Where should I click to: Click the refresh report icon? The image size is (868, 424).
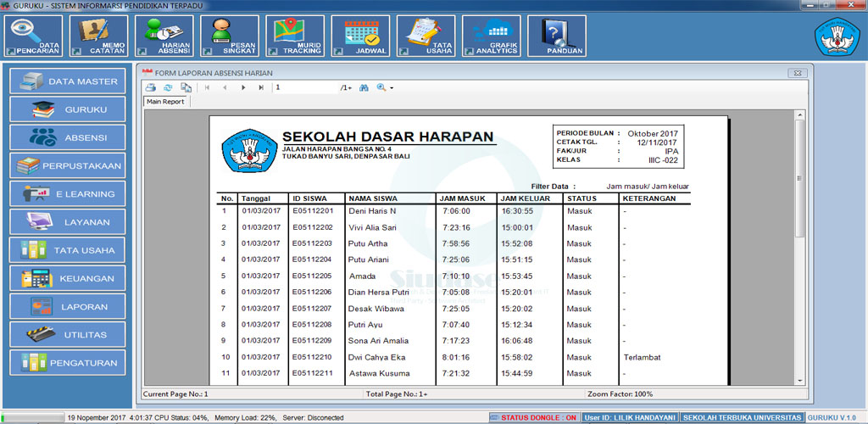168,87
